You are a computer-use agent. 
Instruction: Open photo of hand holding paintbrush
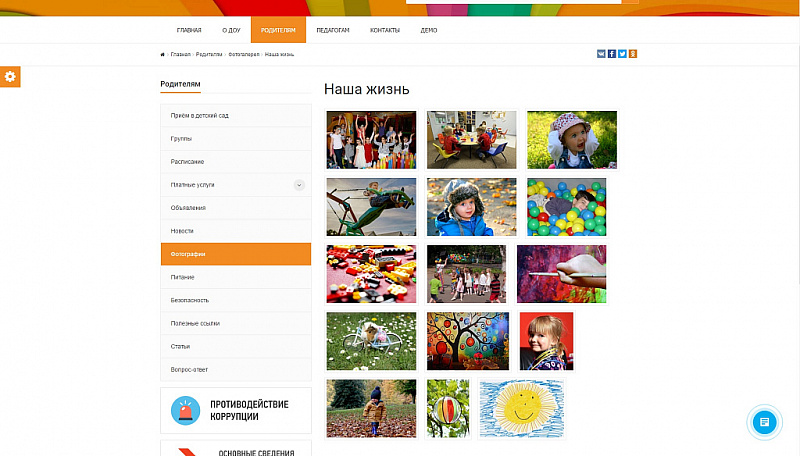[562, 274]
